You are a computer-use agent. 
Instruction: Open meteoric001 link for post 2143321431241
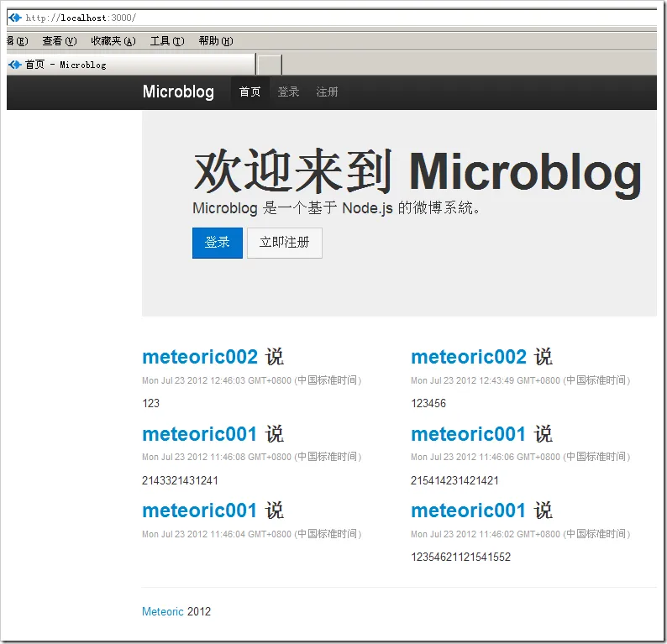(199, 434)
